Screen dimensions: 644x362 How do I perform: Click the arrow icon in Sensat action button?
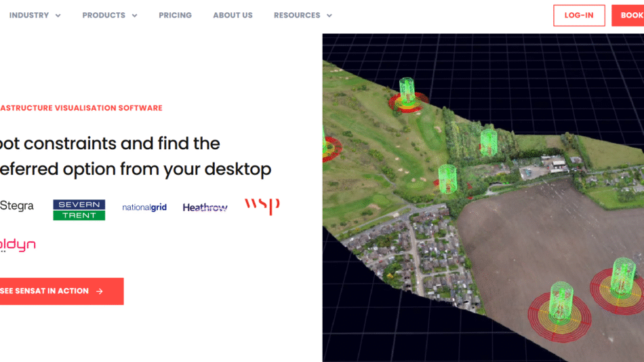click(x=100, y=291)
